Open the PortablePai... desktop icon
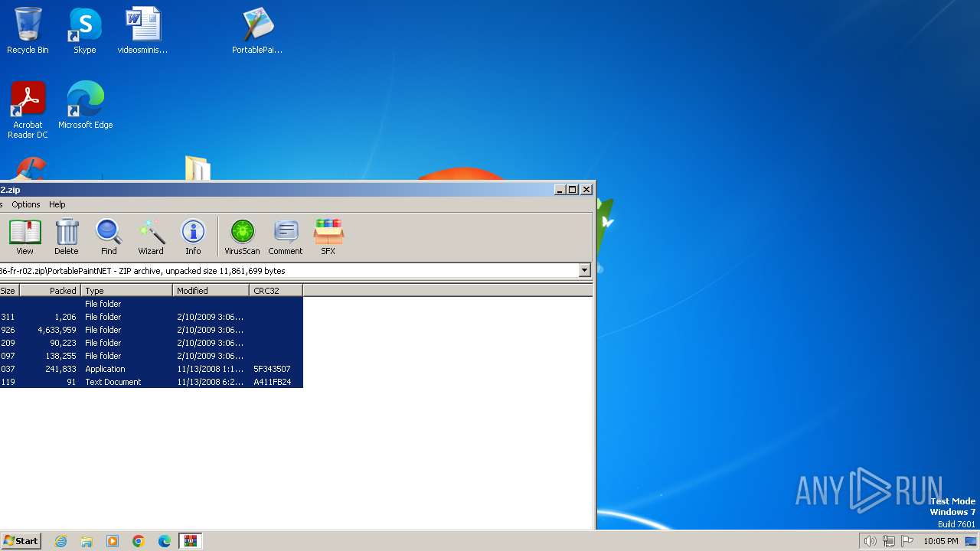 pos(257,31)
